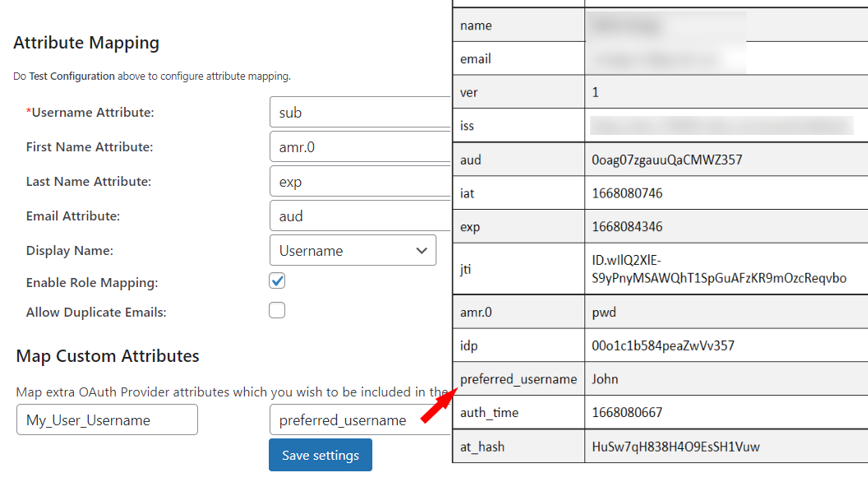Click the Username Attribute field containing sub
The height and width of the screenshot is (482, 868).
(360, 113)
